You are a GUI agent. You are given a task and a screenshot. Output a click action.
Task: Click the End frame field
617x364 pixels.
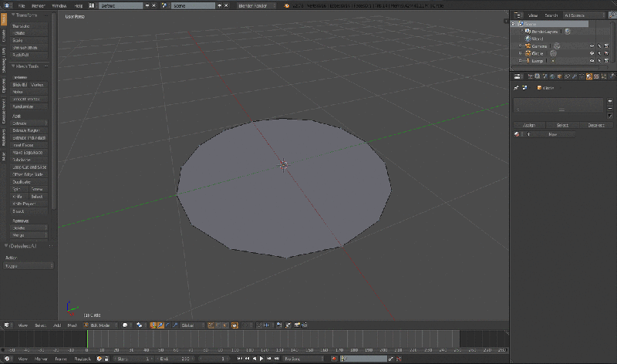click(176, 359)
